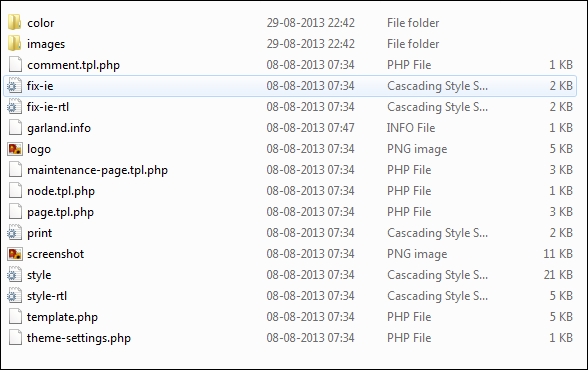
Task: Click the screenshot PNG image icon
Action: coord(15,254)
